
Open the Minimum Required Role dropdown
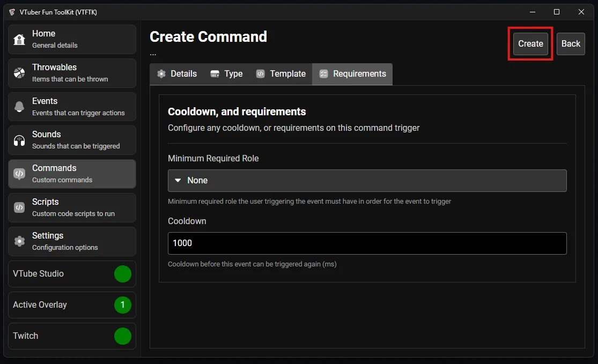pos(367,181)
